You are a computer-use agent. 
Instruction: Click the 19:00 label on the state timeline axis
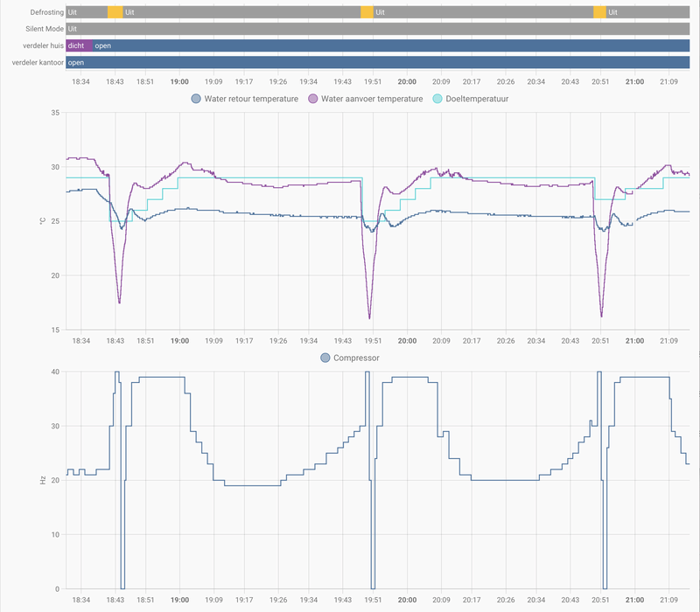click(179, 81)
